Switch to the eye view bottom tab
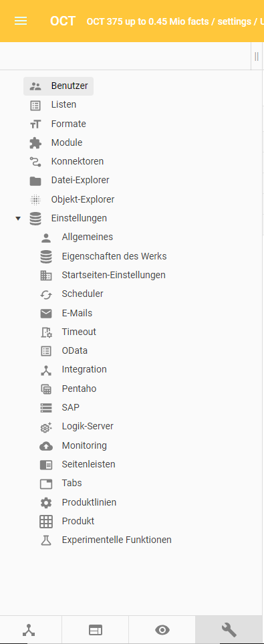 coord(162,630)
